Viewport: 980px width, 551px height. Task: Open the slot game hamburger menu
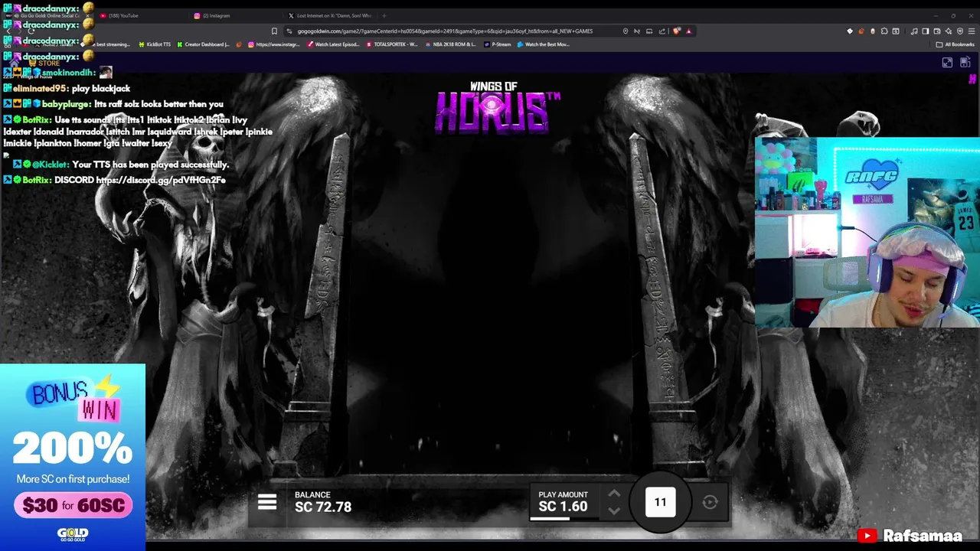point(267,503)
